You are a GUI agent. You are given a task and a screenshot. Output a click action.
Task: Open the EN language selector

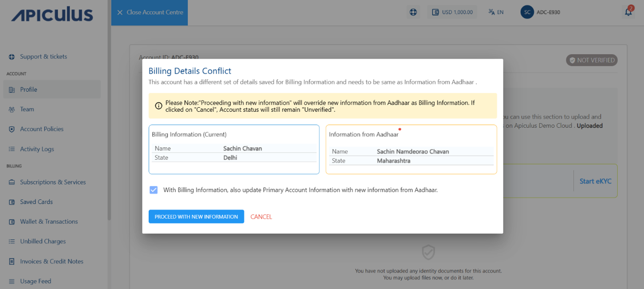pos(496,12)
